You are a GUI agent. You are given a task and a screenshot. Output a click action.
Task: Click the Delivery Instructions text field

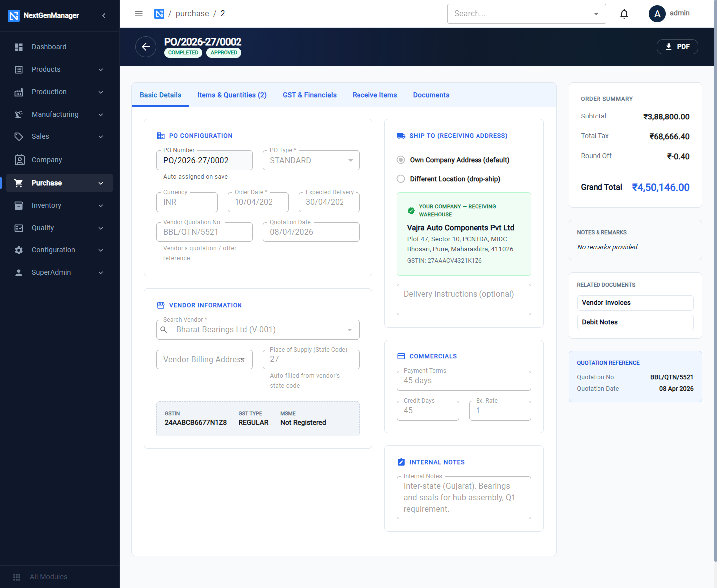click(x=464, y=299)
